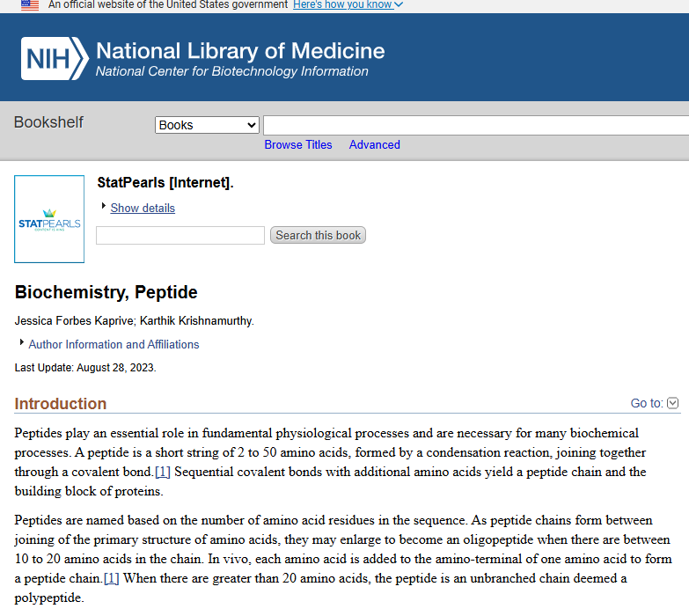
Task: Click the NIH logo icon
Action: tap(55, 59)
